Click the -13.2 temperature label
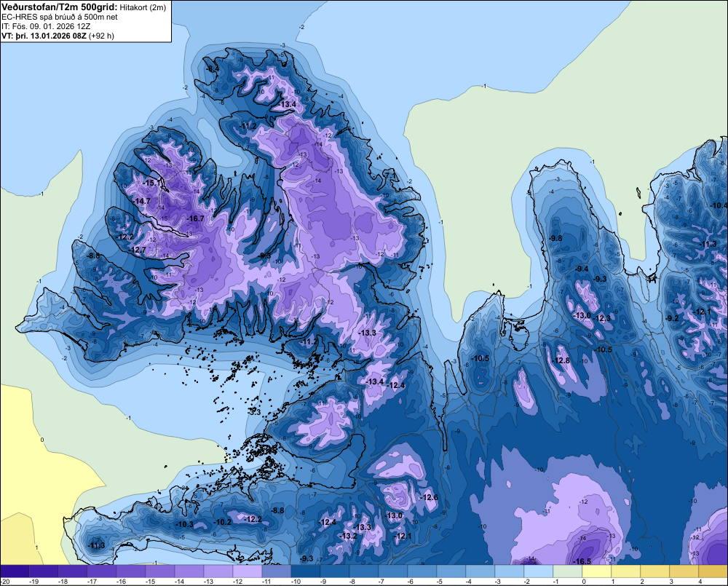This screenshot has height=586, width=728. click(348, 536)
